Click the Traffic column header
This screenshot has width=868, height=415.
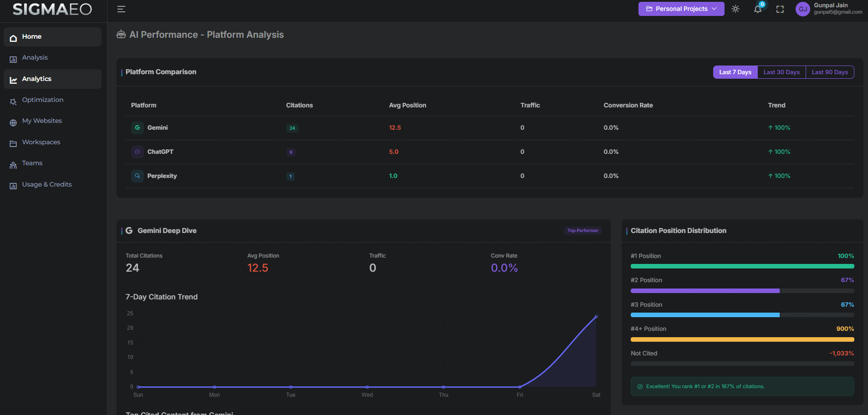click(x=530, y=106)
